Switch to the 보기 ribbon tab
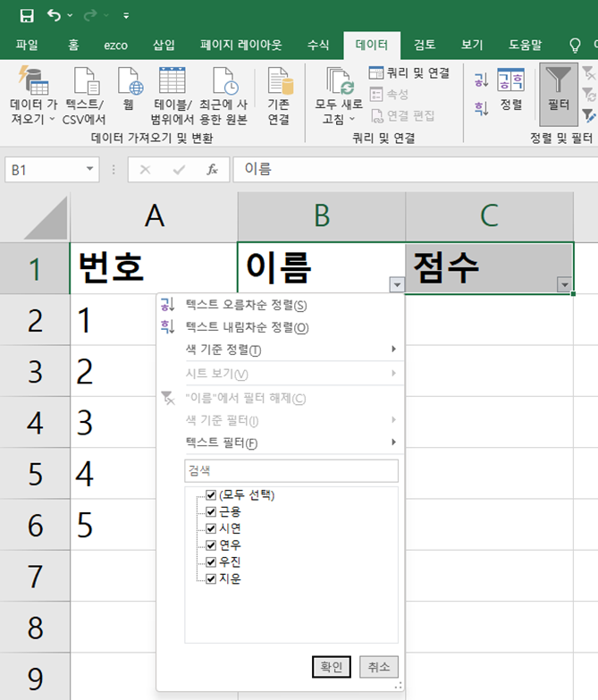 coord(472,45)
